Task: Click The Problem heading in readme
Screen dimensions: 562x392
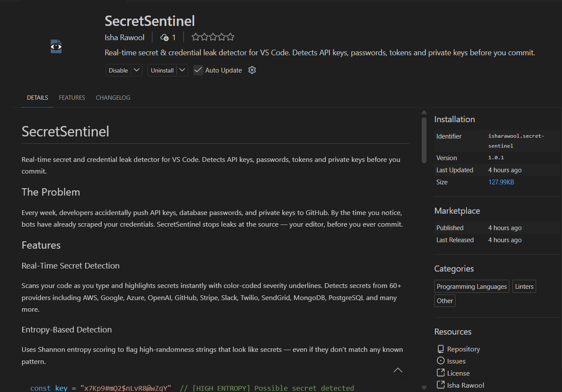Action: tap(51, 192)
